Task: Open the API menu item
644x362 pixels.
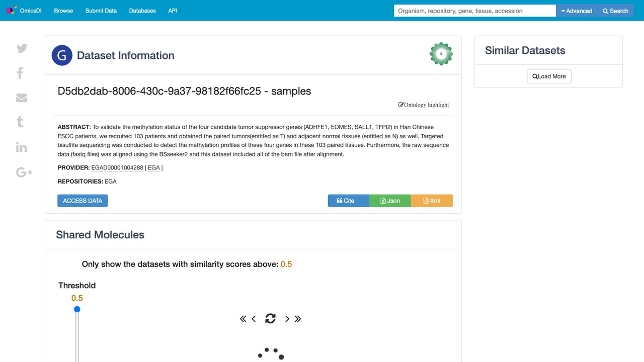Action: 173,11
